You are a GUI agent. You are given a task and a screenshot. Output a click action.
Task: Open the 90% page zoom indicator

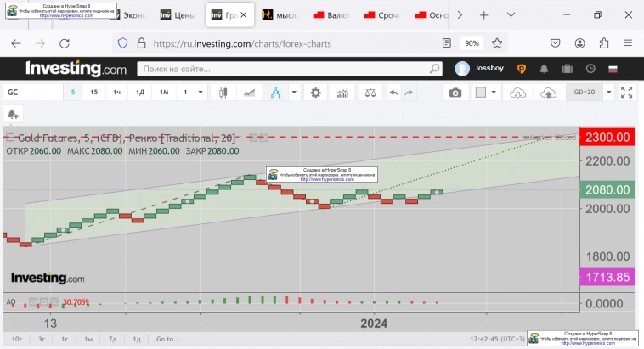pyautogui.click(x=472, y=43)
